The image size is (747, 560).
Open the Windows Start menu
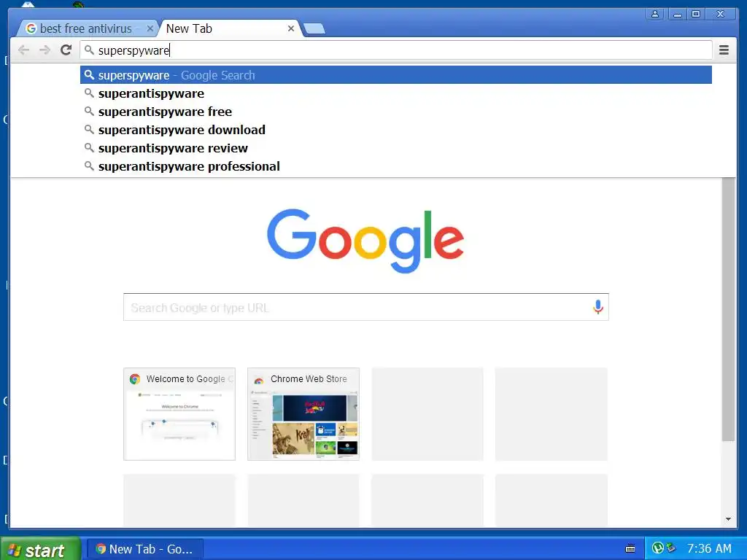point(41,549)
